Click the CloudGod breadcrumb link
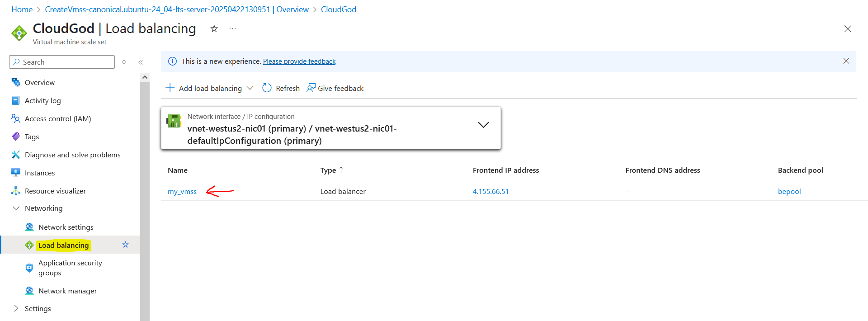 (339, 9)
